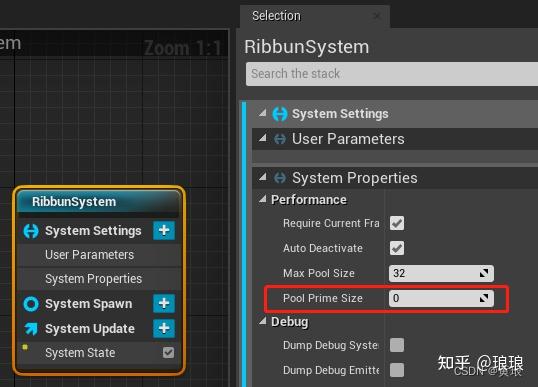The height and width of the screenshot is (387, 538).
Task: Click the RibbunSystem title in Selection panel
Action: coord(307,47)
